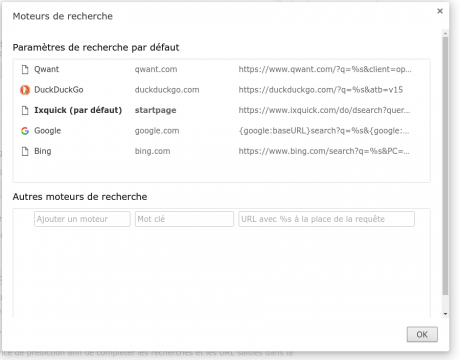Click the Bing search URL text
Screen dimensions: 460x360
(324, 151)
